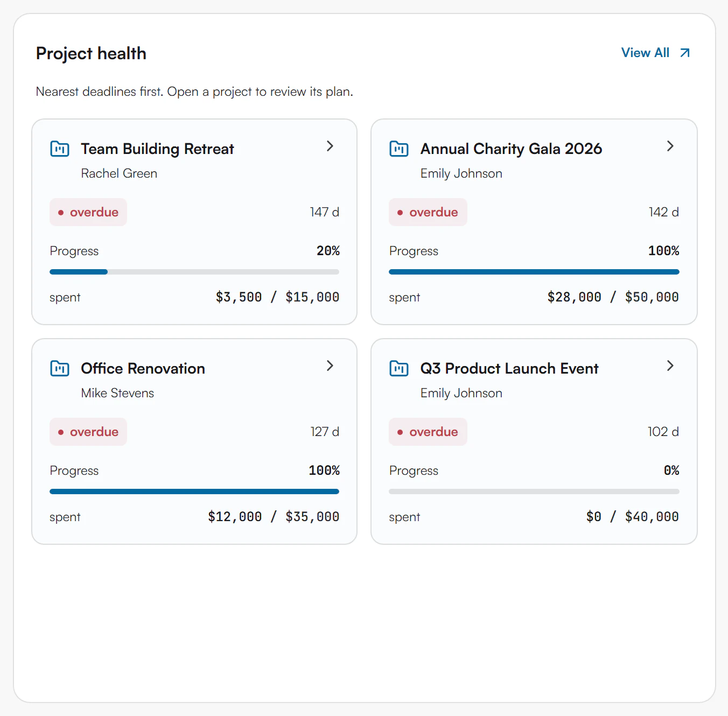The image size is (728, 716).
Task: Click the 100% progress value on Annual Charity Gala
Action: pyautogui.click(x=664, y=251)
